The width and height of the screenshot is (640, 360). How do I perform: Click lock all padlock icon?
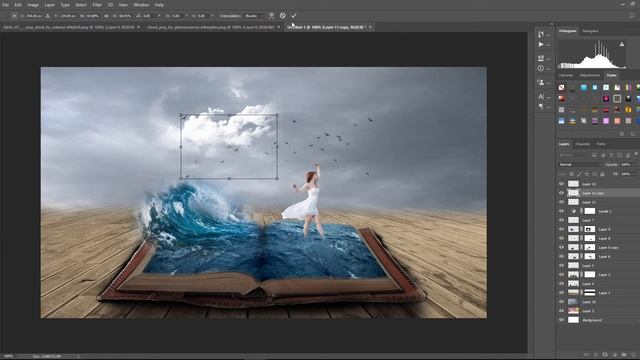[x=602, y=174]
